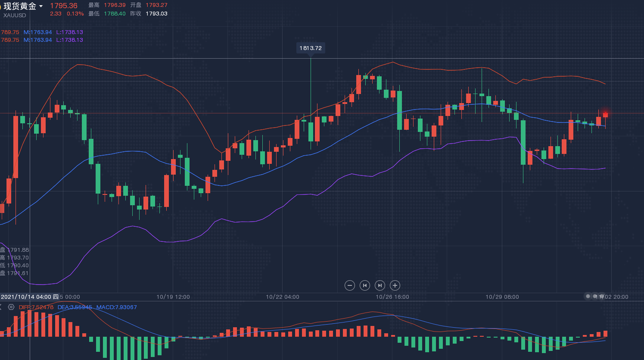Zoom out the chart with minus button
The height and width of the screenshot is (360, 644).
point(350,285)
